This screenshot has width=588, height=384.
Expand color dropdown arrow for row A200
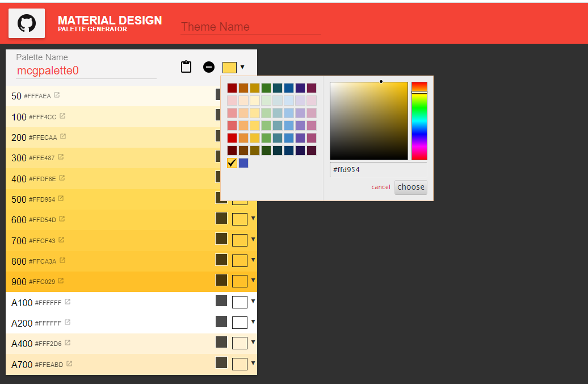(x=253, y=322)
